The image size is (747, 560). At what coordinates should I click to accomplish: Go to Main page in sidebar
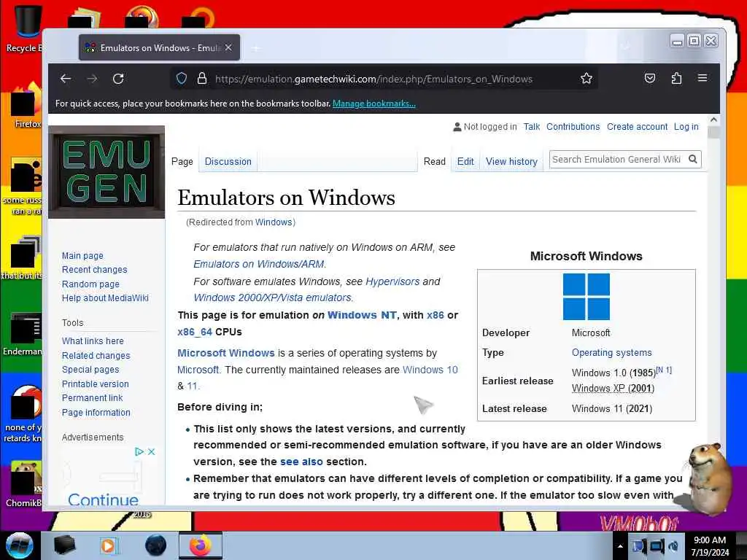pyautogui.click(x=82, y=256)
